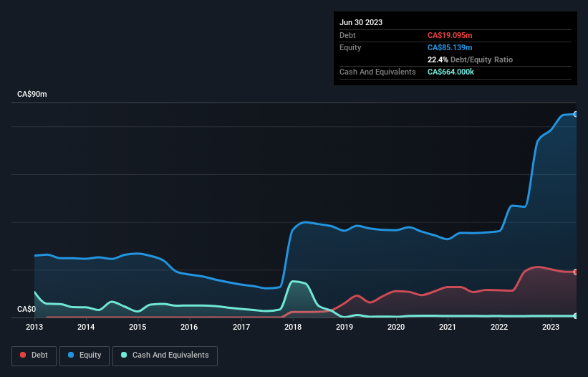
Task: Click the 2020 x-axis label
Action: tap(396, 327)
